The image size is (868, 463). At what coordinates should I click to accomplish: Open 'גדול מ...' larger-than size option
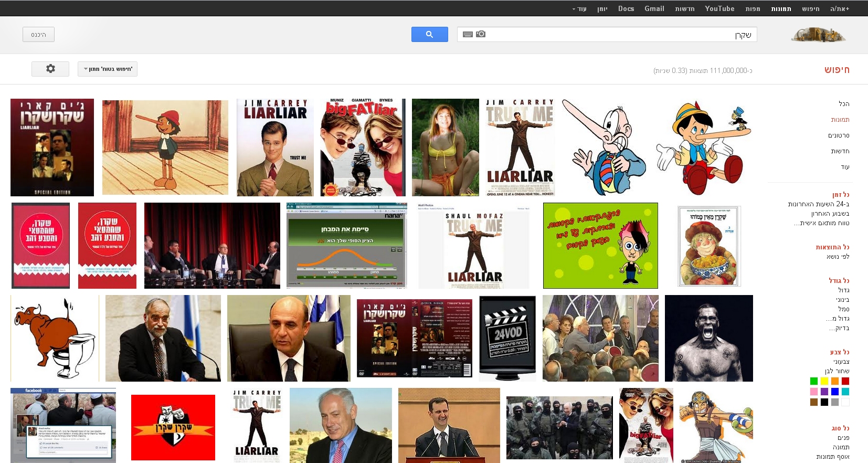[x=838, y=319]
